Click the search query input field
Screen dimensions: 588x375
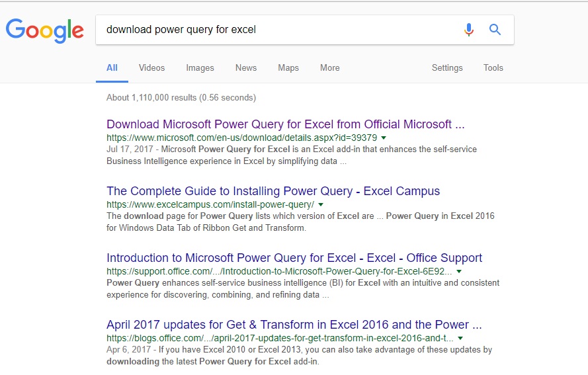pyautogui.click(x=278, y=30)
